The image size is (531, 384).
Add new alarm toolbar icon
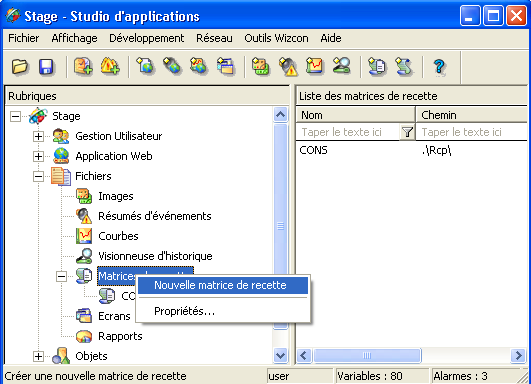pos(110,66)
